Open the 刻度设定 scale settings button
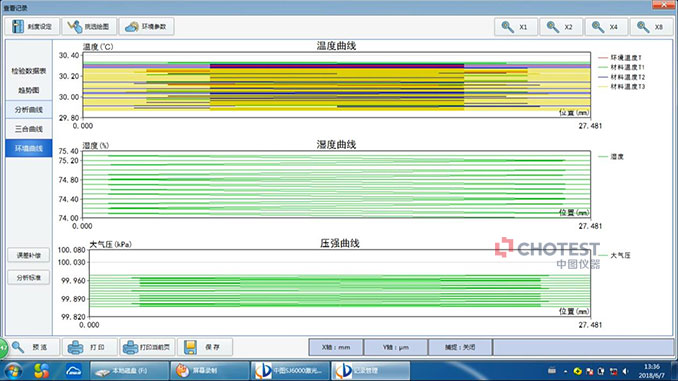The image size is (678, 381). (32, 26)
